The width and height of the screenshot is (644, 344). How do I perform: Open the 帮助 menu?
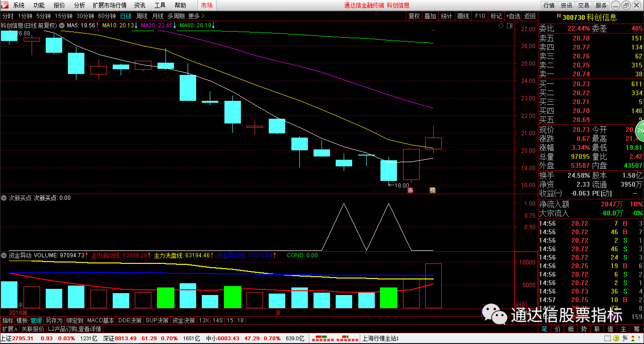pyautogui.click(x=181, y=5)
